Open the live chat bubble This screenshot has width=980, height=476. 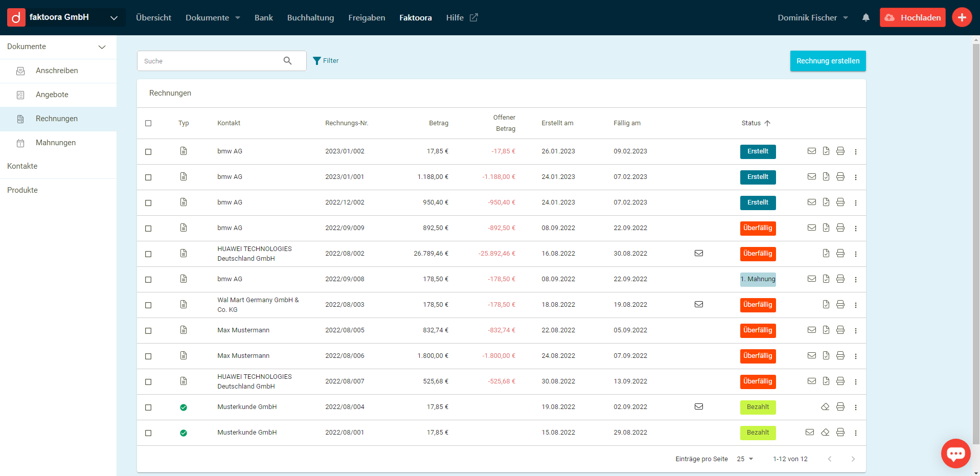(x=955, y=453)
